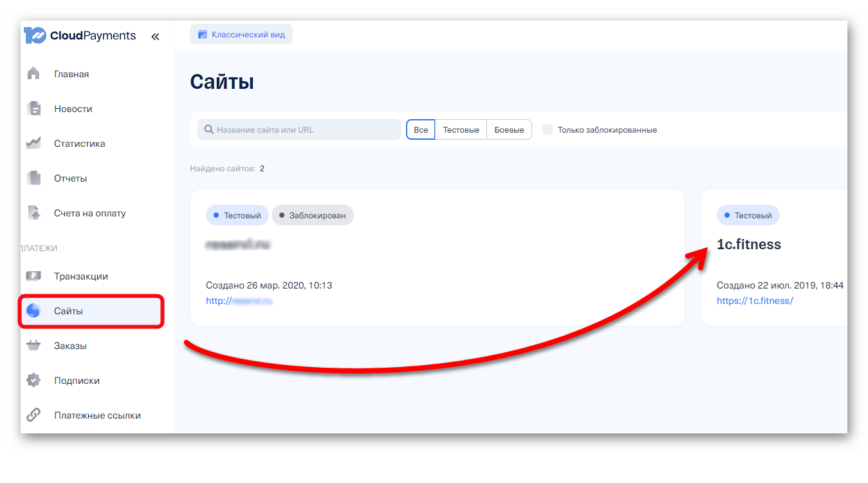
Task: Switch to Классический вид
Action: click(x=241, y=35)
